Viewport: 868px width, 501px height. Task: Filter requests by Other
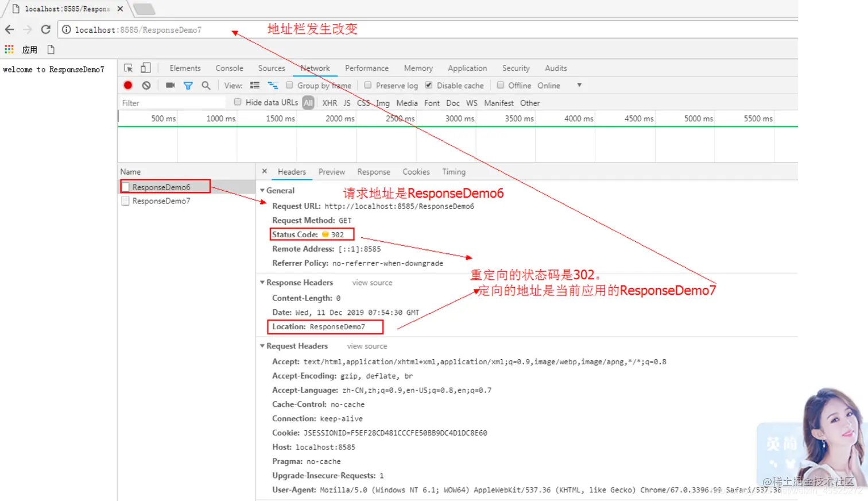click(x=530, y=103)
